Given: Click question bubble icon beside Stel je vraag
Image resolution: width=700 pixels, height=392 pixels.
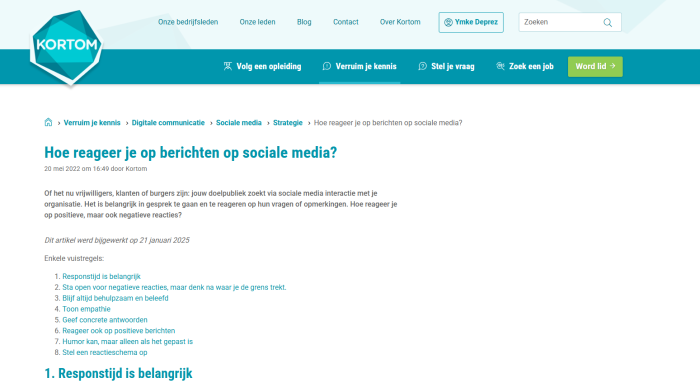Looking at the screenshot, I should click(422, 67).
